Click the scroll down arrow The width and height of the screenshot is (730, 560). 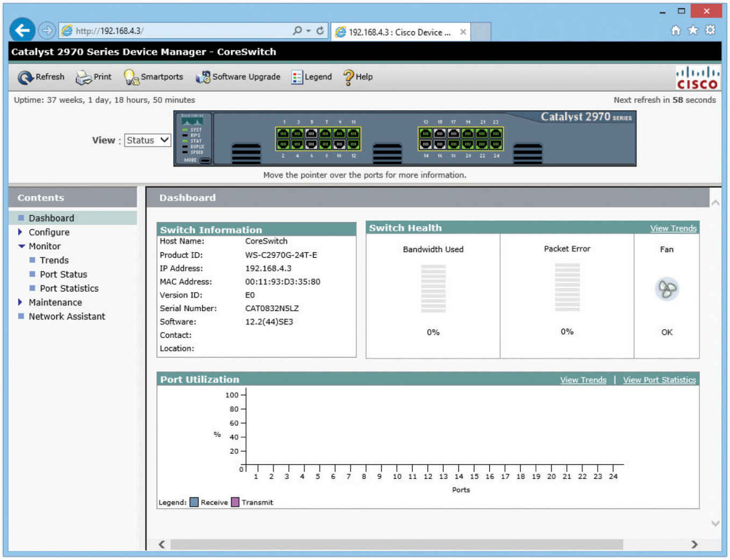coord(715,523)
